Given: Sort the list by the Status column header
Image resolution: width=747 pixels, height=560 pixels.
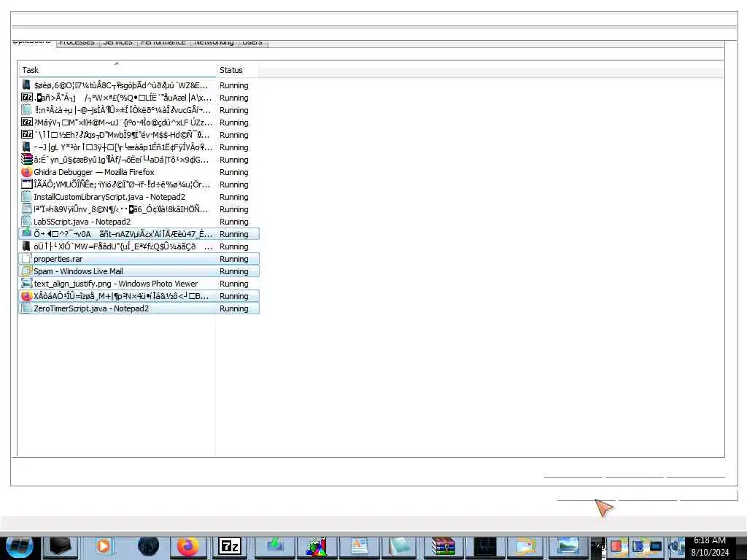Looking at the screenshot, I should (x=237, y=70).
